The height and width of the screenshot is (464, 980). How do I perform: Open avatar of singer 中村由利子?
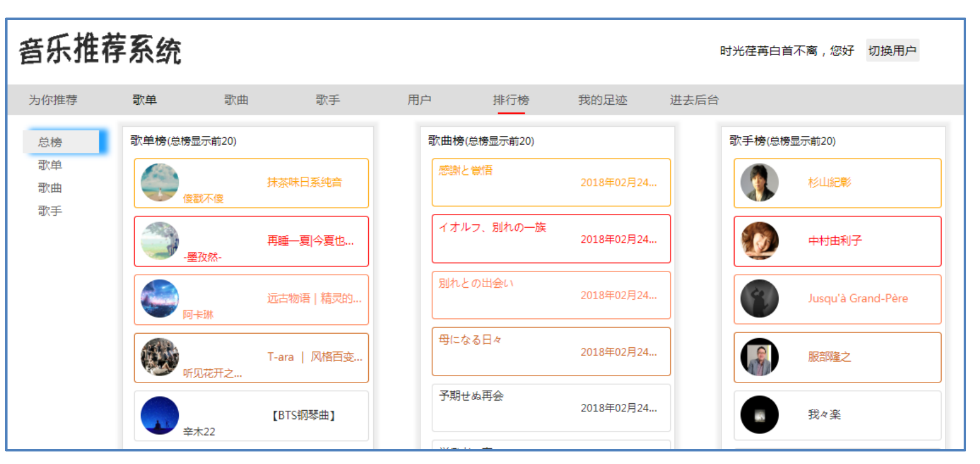pyautogui.click(x=760, y=241)
